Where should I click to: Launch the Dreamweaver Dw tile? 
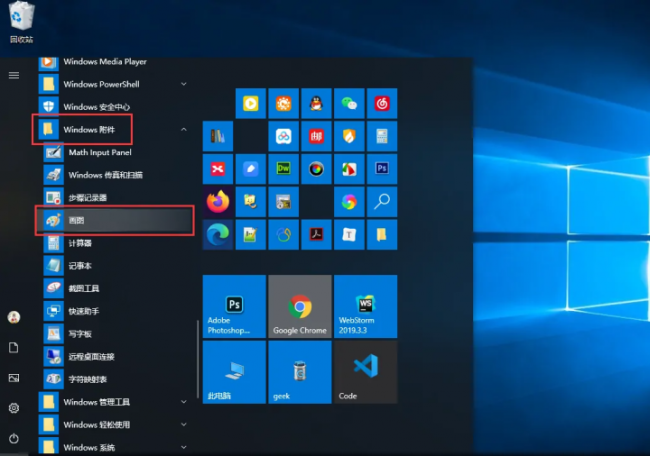click(x=284, y=169)
